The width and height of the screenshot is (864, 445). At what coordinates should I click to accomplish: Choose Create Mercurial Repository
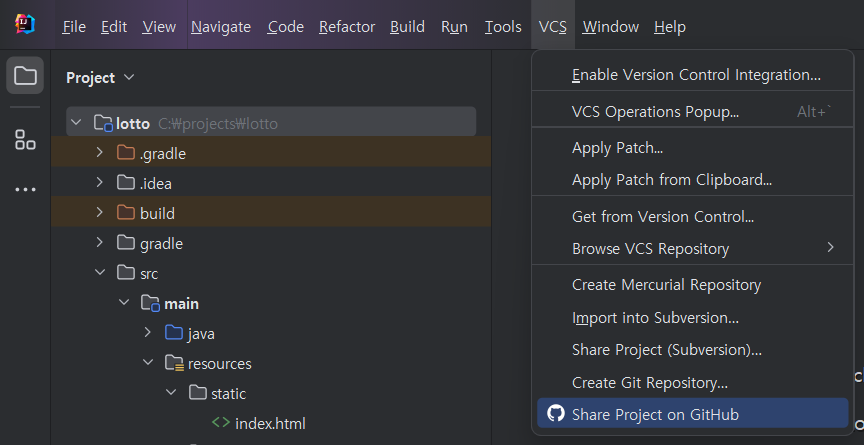coord(693,285)
